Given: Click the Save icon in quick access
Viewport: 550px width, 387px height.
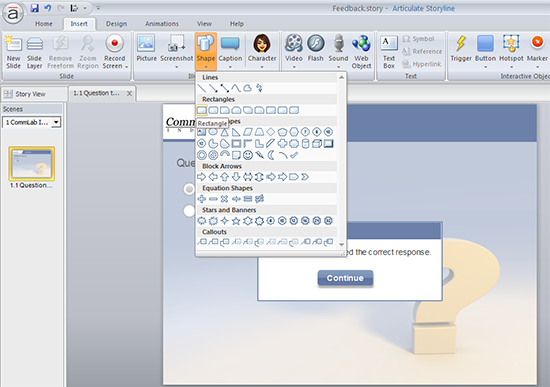Looking at the screenshot, I should click(x=34, y=8).
